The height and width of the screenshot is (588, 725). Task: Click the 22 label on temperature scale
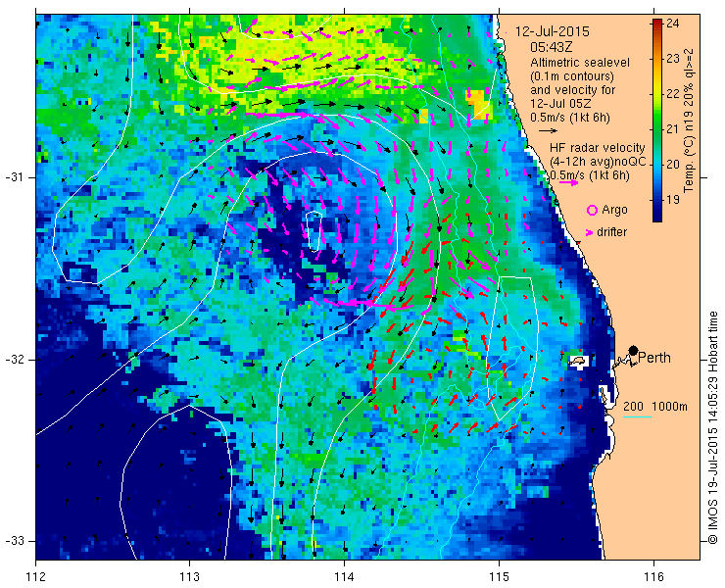point(673,94)
